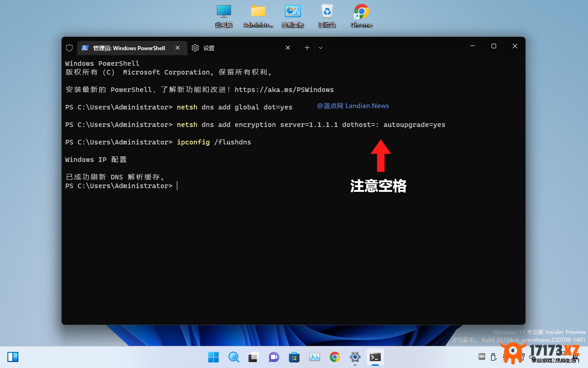
Task: Expand the new tab profile dropdown chevron
Action: tap(321, 48)
